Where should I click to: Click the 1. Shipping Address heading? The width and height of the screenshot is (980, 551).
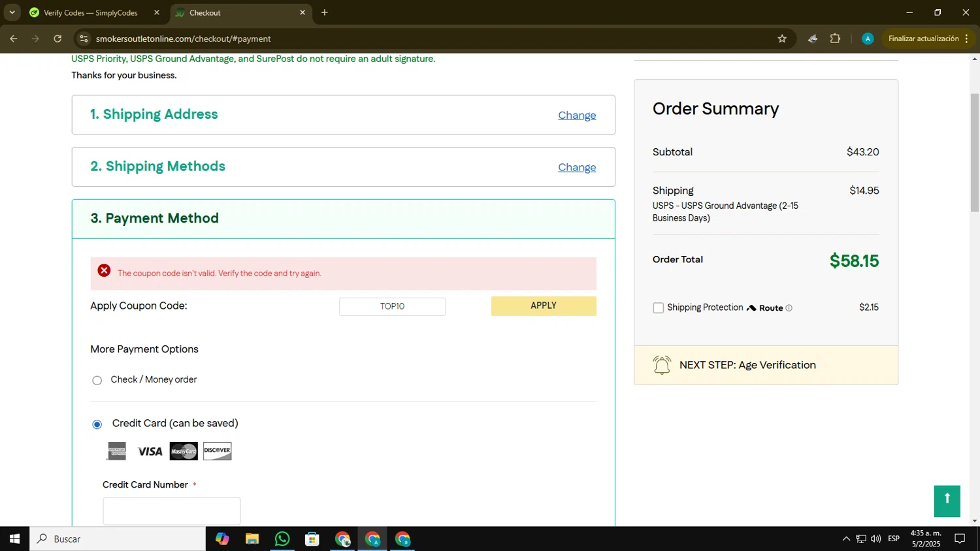point(154,114)
